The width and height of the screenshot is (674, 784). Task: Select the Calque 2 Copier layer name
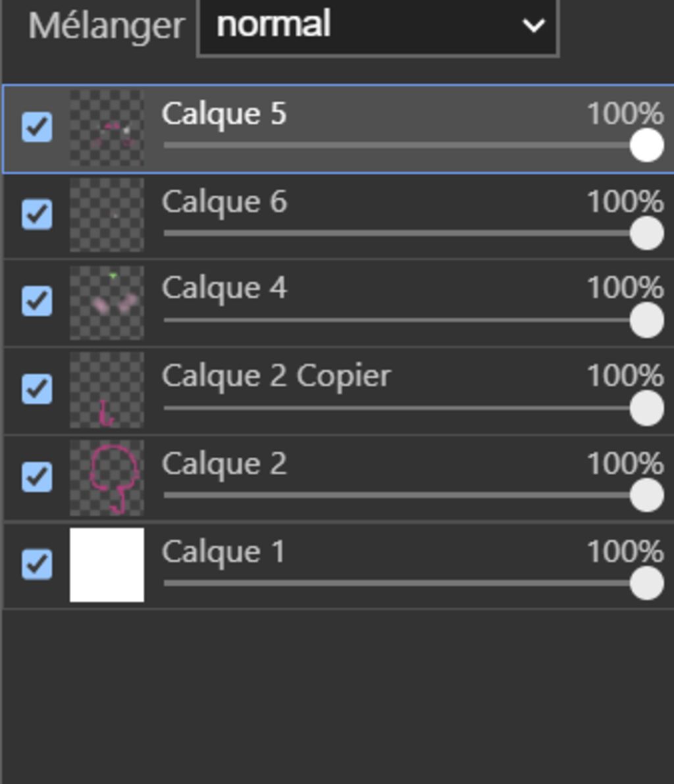tap(276, 377)
